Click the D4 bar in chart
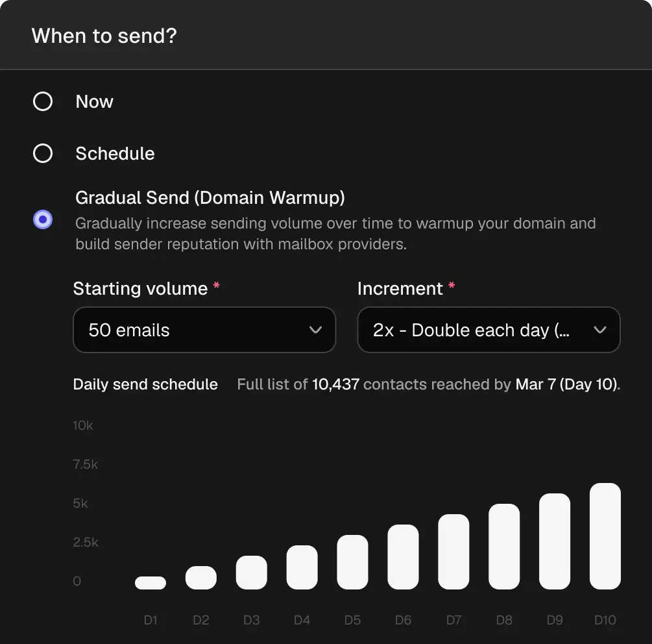This screenshot has width=652, height=644. (x=302, y=567)
